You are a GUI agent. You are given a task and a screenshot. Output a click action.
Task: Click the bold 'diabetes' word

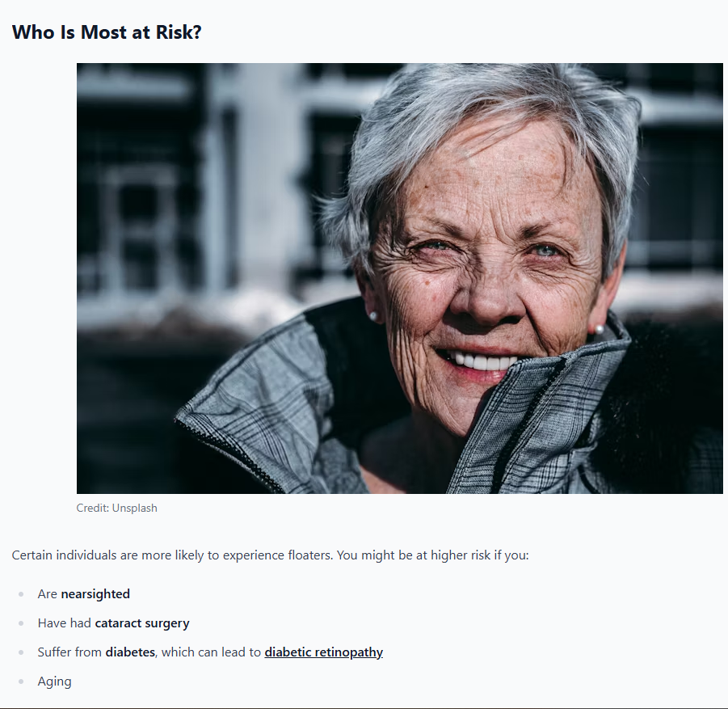[x=130, y=652]
